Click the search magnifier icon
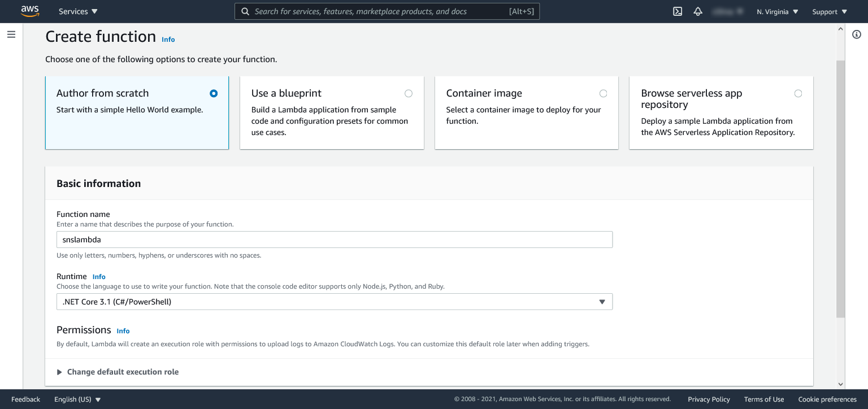This screenshot has width=868, height=409. point(245,11)
